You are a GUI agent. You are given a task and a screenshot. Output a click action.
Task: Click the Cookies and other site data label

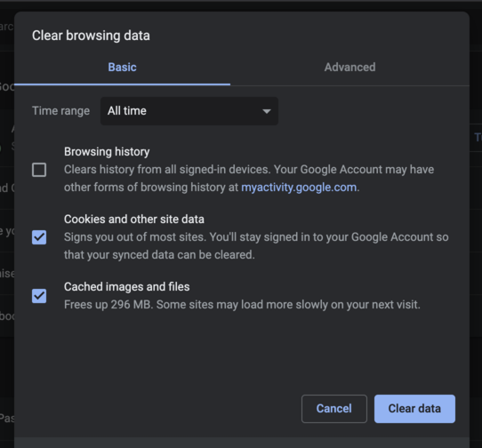pyautogui.click(x=134, y=219)
